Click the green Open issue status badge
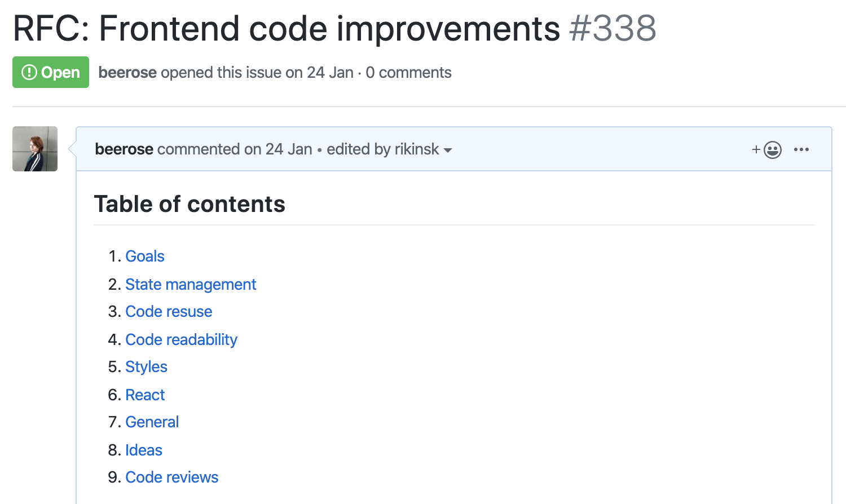846x504 pixels. [51, 72]
